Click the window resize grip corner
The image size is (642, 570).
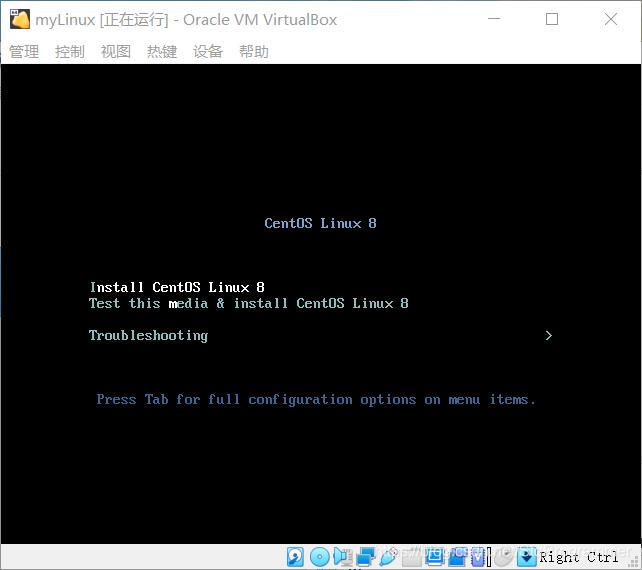[x=633, y=562]
